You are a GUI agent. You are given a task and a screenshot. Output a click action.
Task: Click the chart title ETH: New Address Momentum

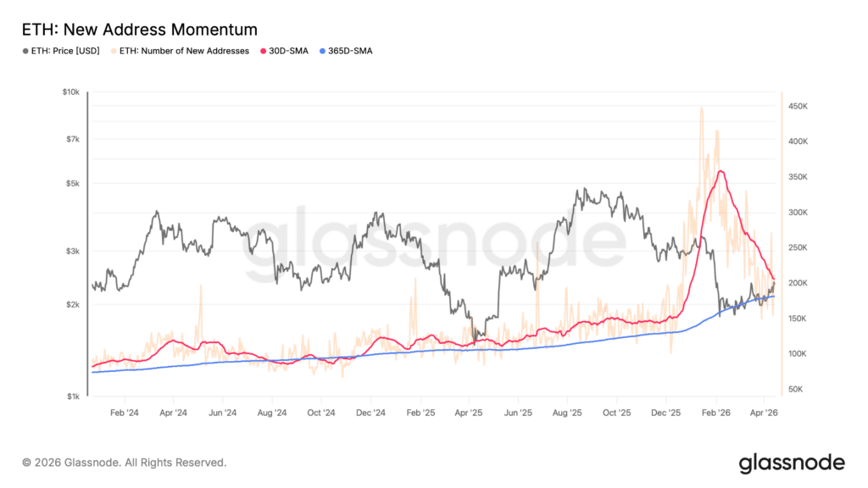coord(140,30)
